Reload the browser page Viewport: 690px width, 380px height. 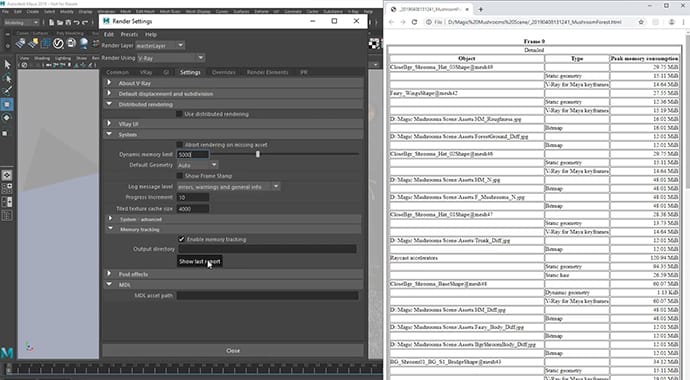[x=414, y=22]
